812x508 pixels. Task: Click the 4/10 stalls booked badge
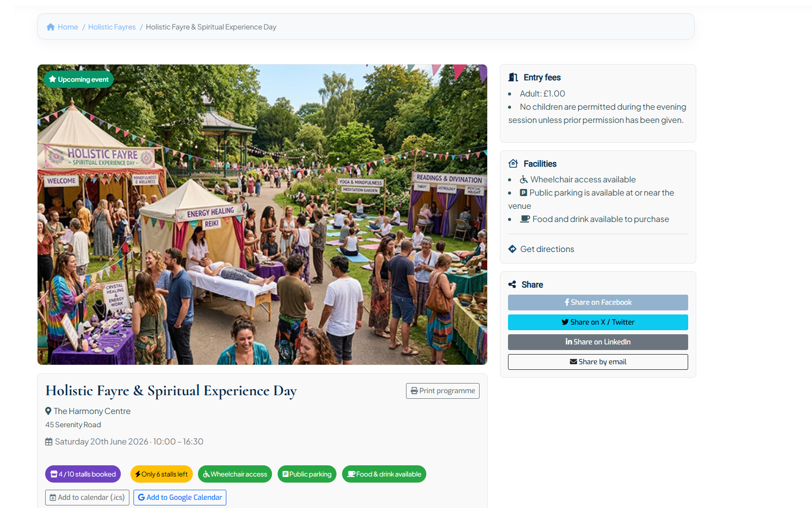[x=83, y=474]
